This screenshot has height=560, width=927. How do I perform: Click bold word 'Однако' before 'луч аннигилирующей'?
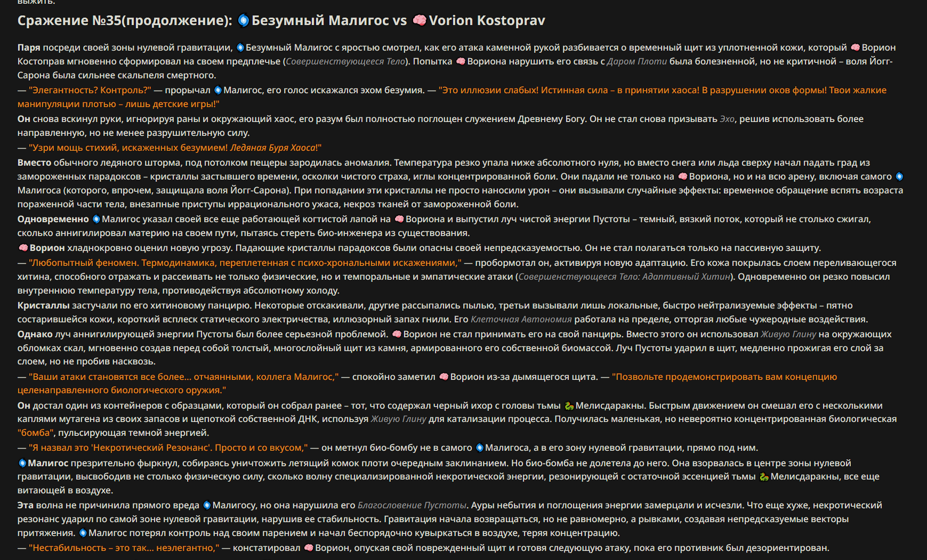coord(35,334)
